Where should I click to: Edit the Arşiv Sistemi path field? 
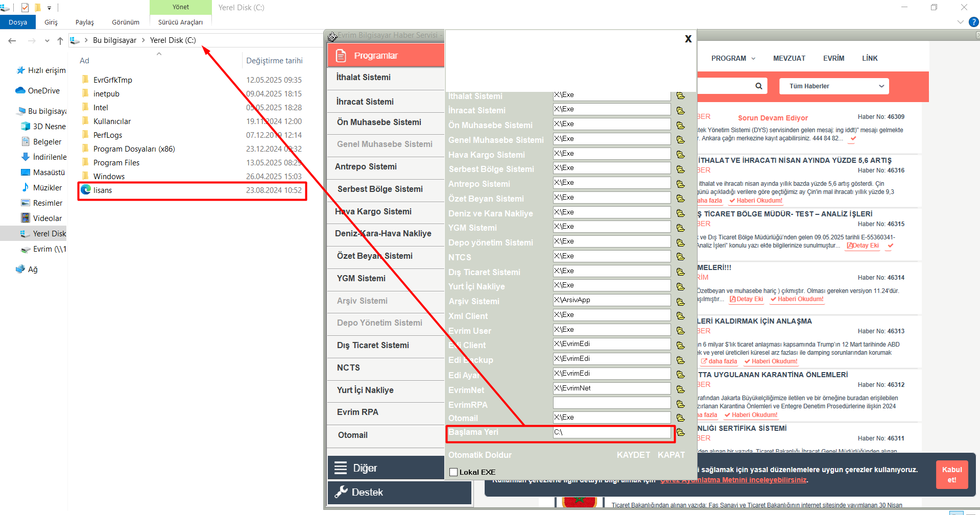click(x=611, y=300)
